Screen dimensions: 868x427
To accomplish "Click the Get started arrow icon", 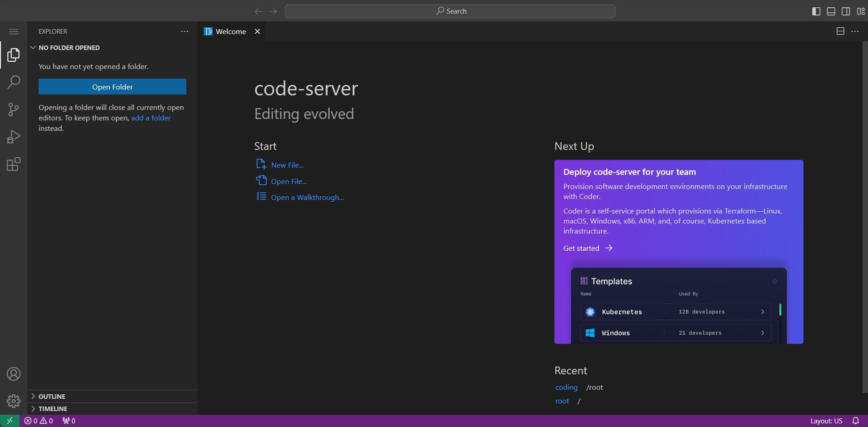I will pyautogui.click(x=609, y=248).
